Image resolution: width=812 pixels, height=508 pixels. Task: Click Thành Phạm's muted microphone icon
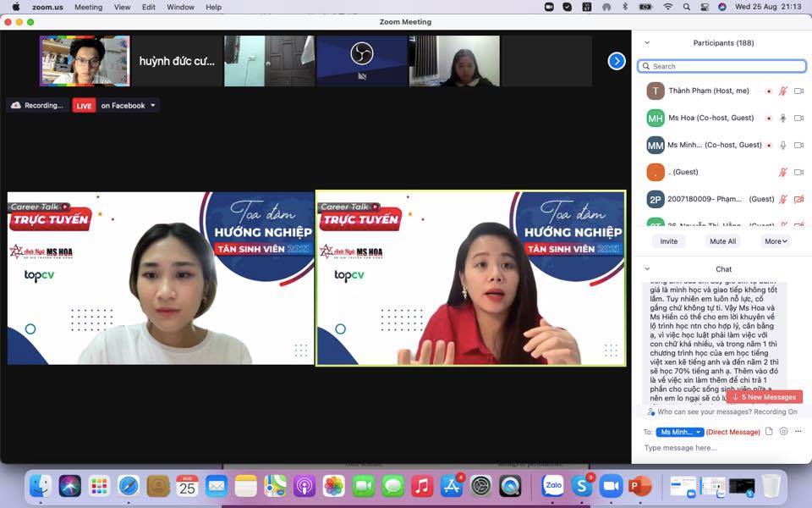(x=782, y=91)
